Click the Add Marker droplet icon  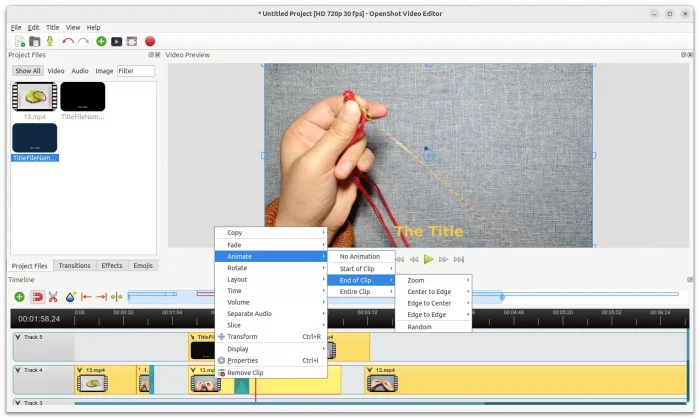(x=70, y=297)
